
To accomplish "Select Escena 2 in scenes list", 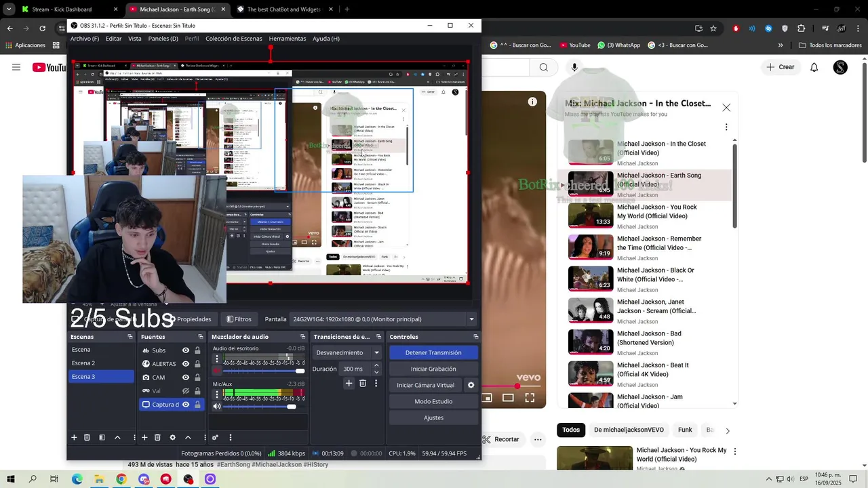I will [102, 363].
